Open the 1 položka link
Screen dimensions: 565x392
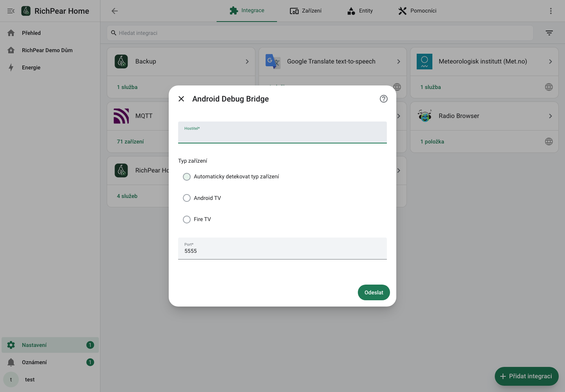tap(432, 142)
